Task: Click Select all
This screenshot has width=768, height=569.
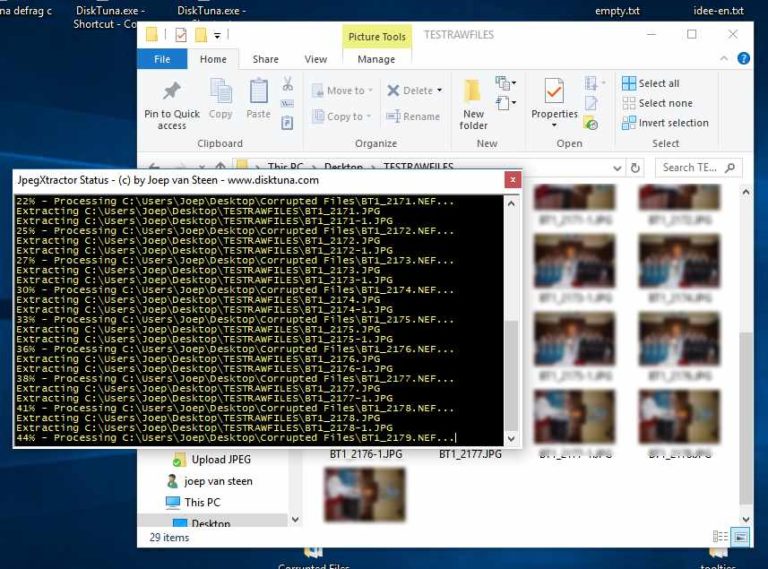Action: [x=651, y=83]
